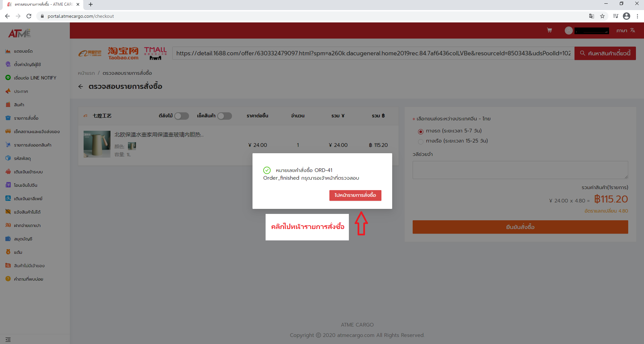This screenshot has width=644, height=344.
Task: Open Chrome's three-dot menu
Action: click(x=637, y=16)
